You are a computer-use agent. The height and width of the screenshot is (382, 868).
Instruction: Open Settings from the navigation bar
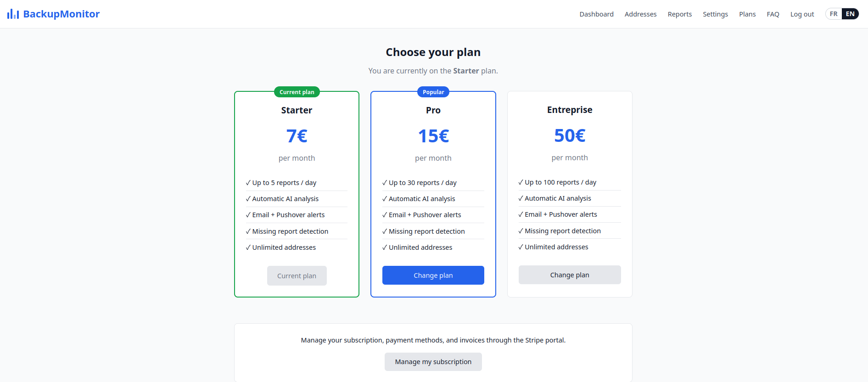(x=715, y=14)
